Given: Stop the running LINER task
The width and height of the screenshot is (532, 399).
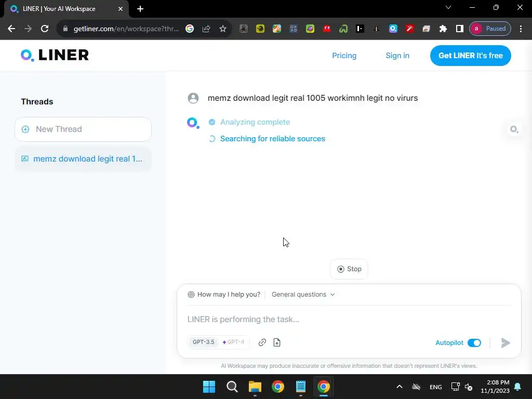Looking at the screenshot, I should 349,269.
